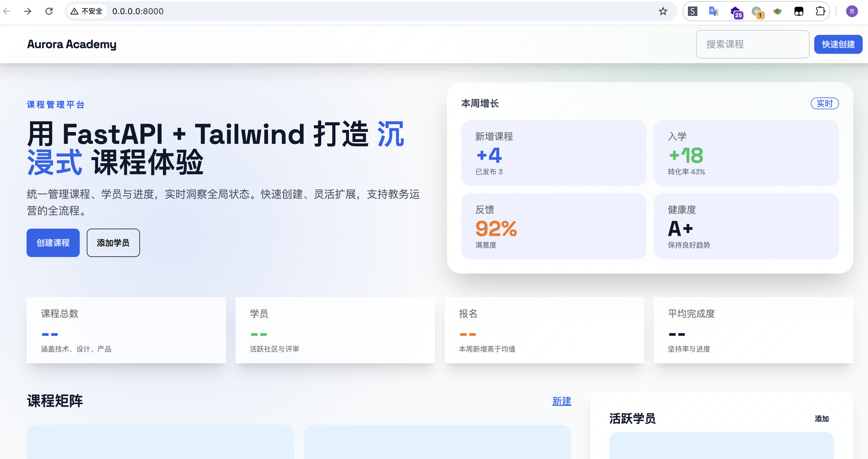Open the Google Translate extension

coord(714,11)
